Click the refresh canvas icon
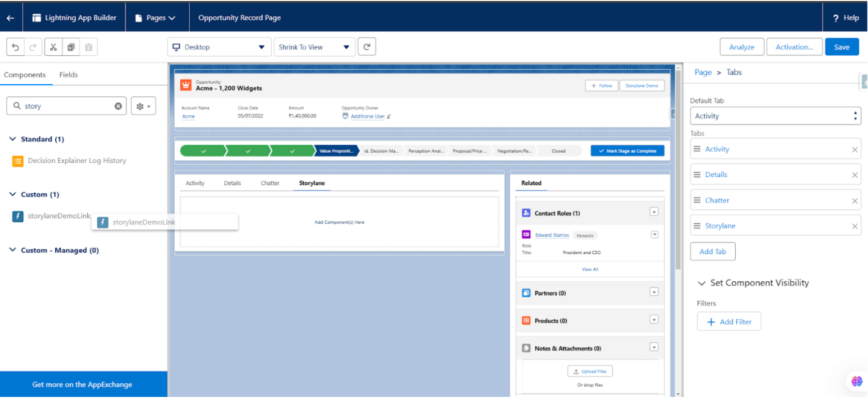 click(367, 47)
